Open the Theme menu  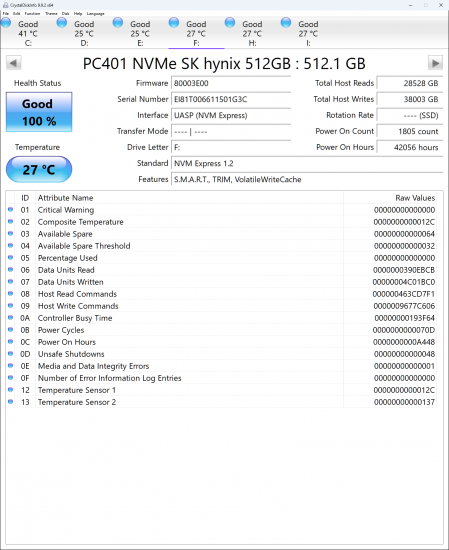coord(51,13)
